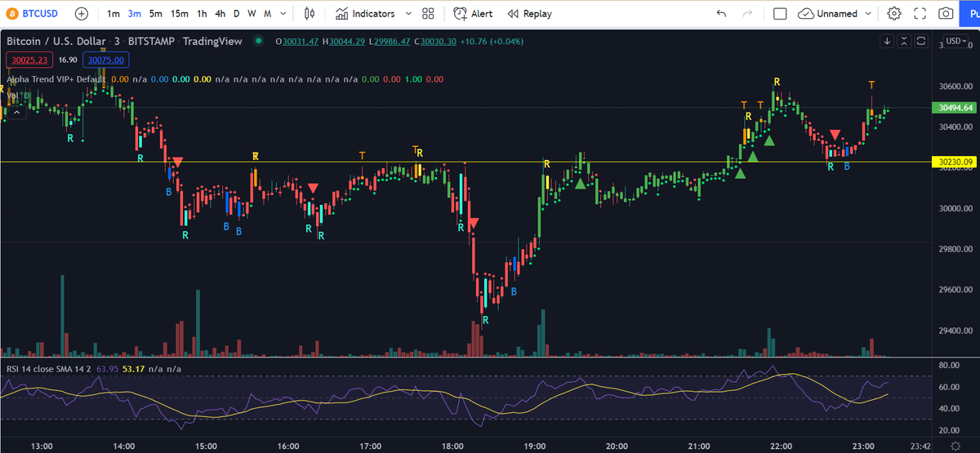
Task: Take a chart snapshot with camera icon
Action: [x=946, y=14]
